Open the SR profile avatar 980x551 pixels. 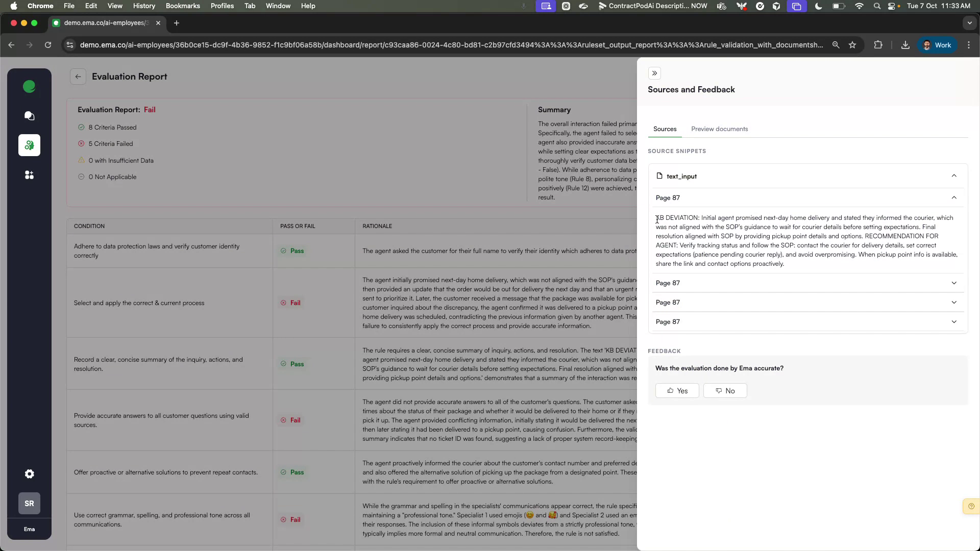(x=29, y=504)
